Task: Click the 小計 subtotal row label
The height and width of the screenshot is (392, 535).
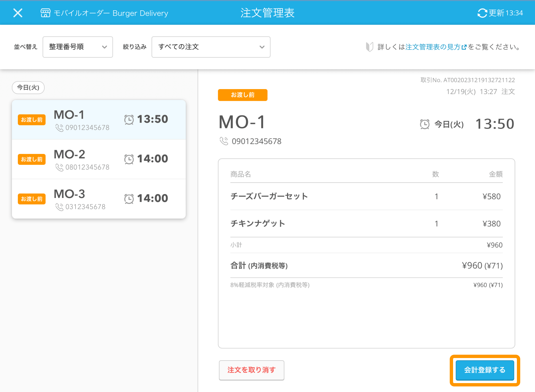Action: [x=236, y=245]
